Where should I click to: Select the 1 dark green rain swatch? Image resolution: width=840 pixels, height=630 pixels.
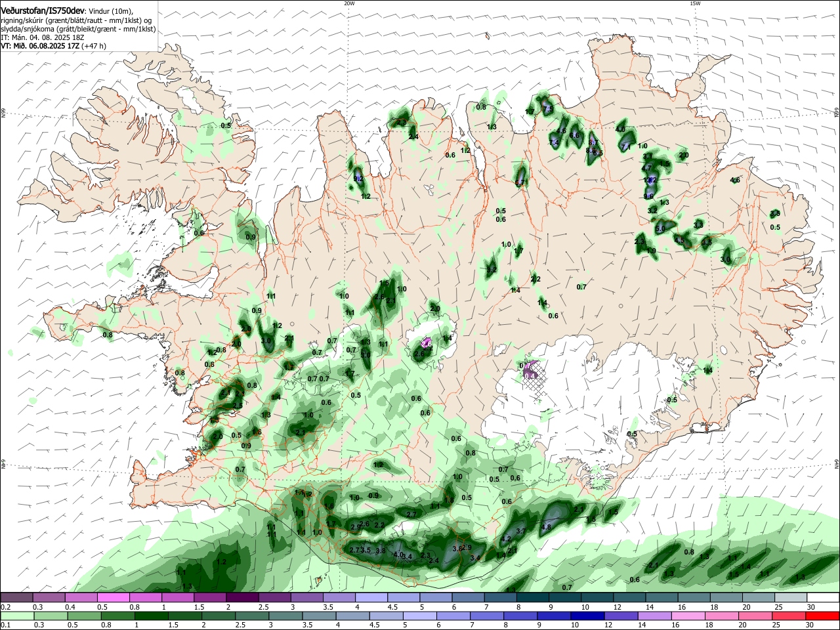(x=151, y=616)
